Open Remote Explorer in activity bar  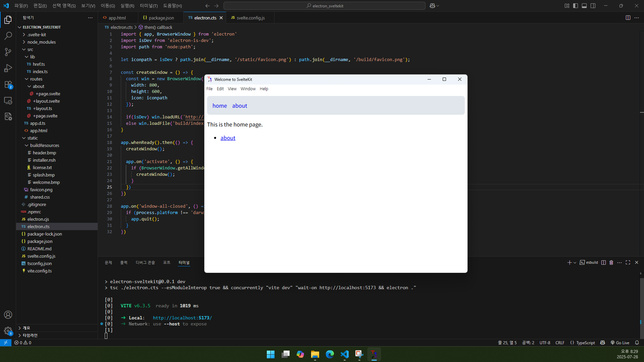point(8,100)
